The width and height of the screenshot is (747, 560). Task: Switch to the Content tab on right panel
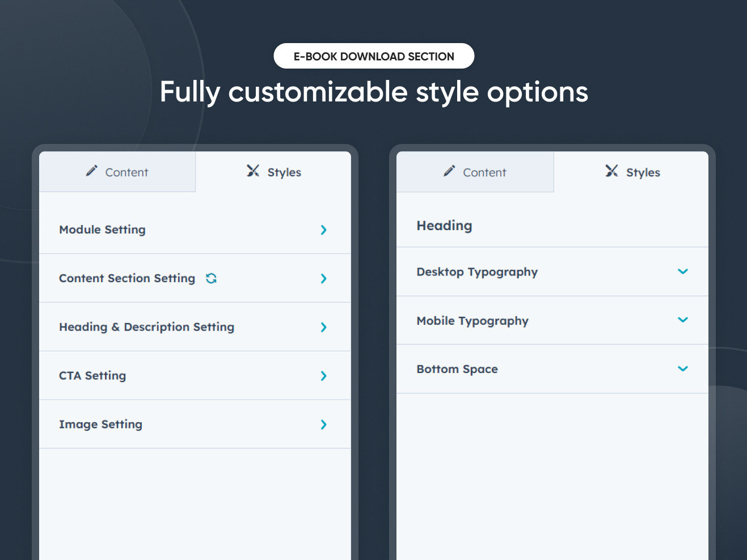coord(475,172)
